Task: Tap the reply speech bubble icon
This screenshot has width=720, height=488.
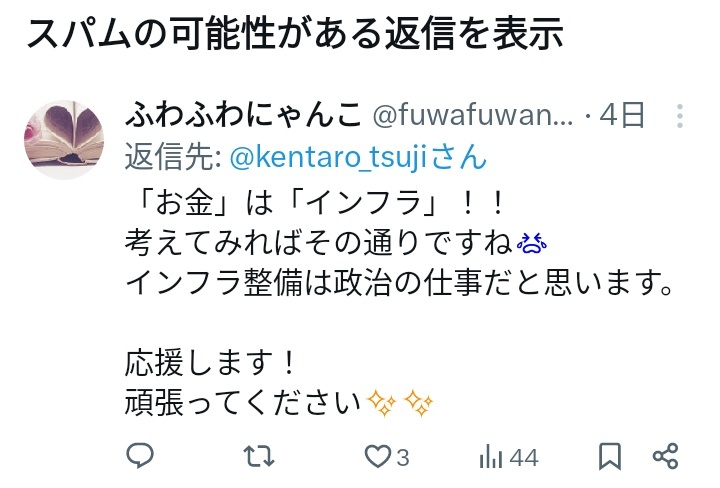Action: (140, 455)
